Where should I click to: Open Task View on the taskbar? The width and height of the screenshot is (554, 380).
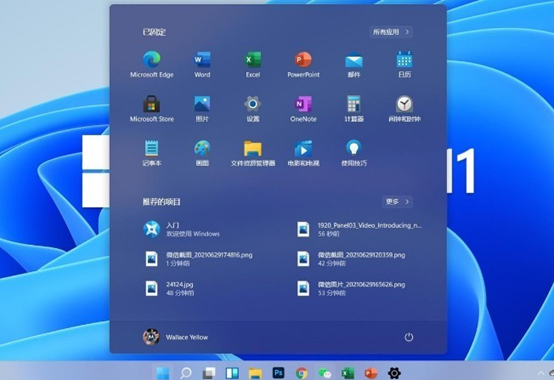pyautogui.click(x=209, y=373)
